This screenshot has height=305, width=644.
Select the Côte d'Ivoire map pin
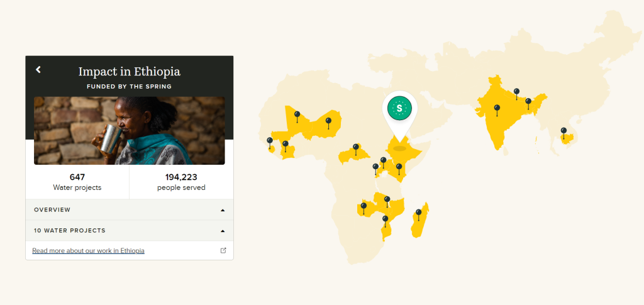coord(285,145)
